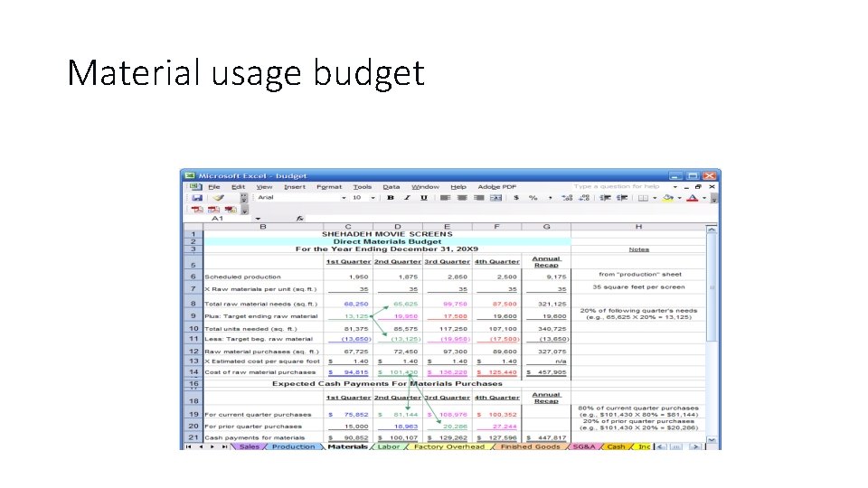Click the Fill Color paint bucket
This screenshot has height=488, width=868.
point(668,198)
